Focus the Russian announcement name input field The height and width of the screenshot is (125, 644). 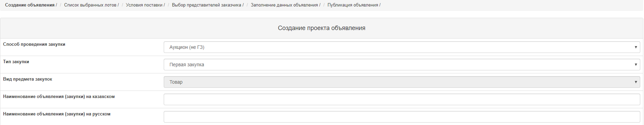pyautogui.click(x=402, y=117)
